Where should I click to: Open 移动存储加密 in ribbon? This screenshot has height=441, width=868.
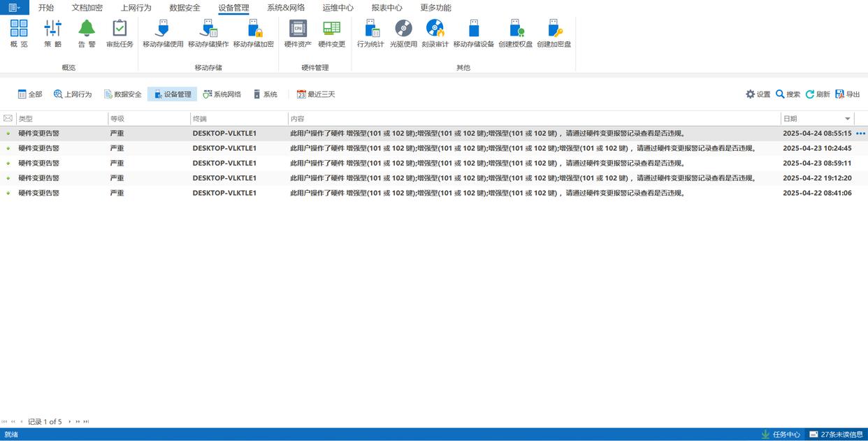[254, 34]
